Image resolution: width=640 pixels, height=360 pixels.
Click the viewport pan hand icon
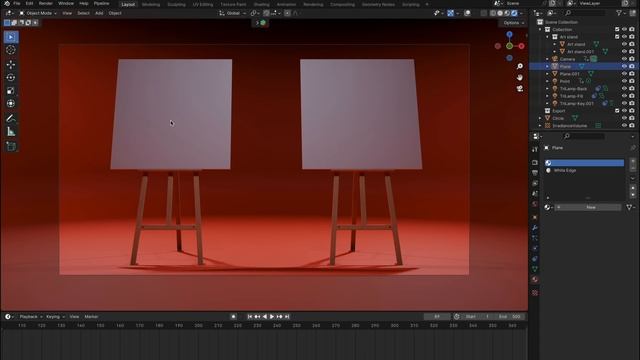tap(520, 77)
